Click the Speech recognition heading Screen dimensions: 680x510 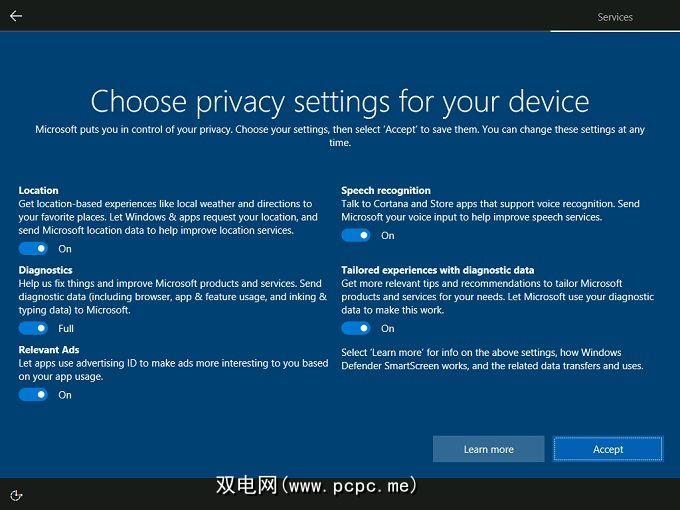386,190
